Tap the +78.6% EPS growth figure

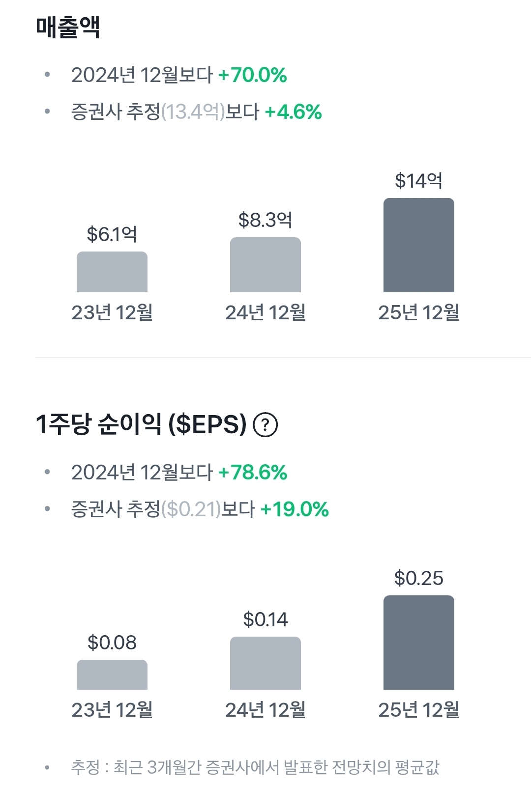tap(252, 473)
